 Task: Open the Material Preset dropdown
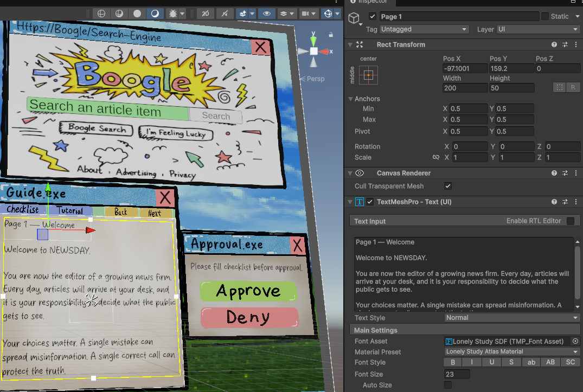click(x=512, y=351)
